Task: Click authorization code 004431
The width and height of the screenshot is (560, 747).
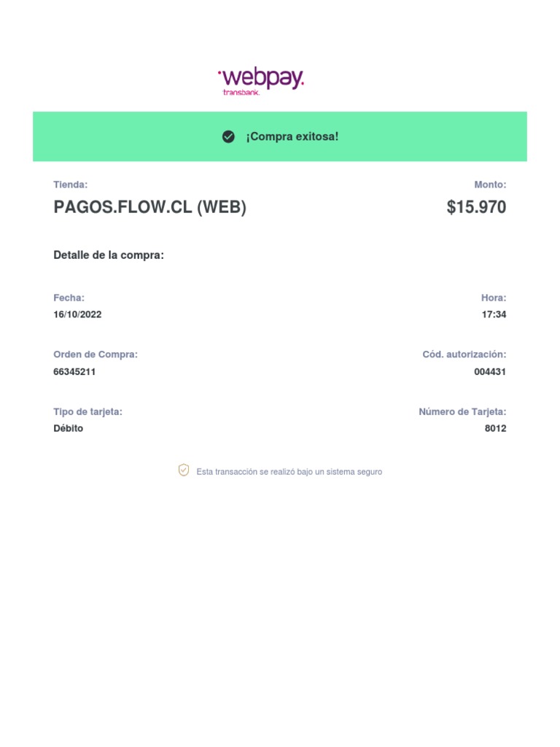Action: coord(490,372)
